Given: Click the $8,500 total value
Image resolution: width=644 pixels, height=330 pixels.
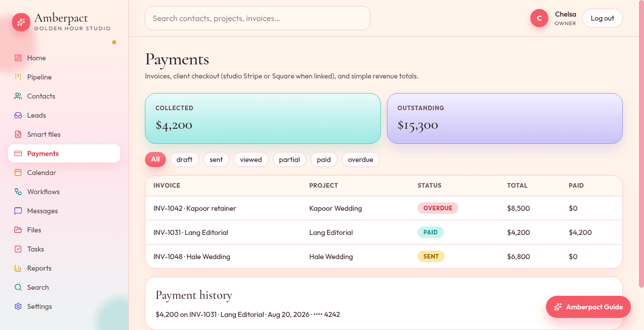Looking at the screenshot, I should point(519,208).
